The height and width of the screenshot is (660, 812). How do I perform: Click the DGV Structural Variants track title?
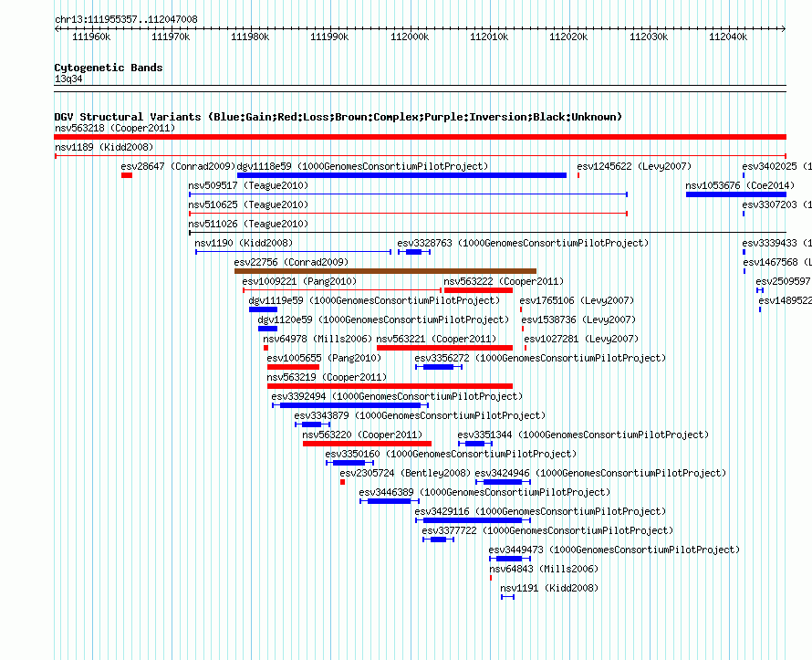pos(338,117)
